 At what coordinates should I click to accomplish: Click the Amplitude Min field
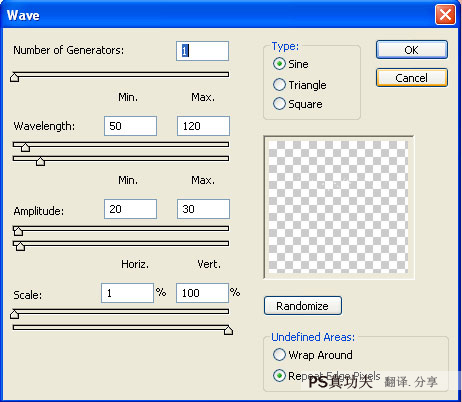[130, 209]
